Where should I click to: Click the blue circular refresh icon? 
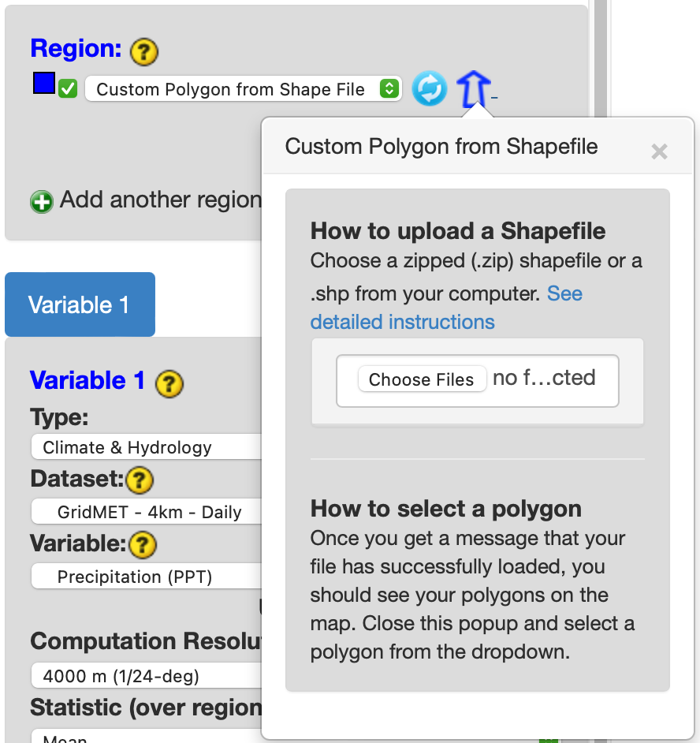(430, 88)
